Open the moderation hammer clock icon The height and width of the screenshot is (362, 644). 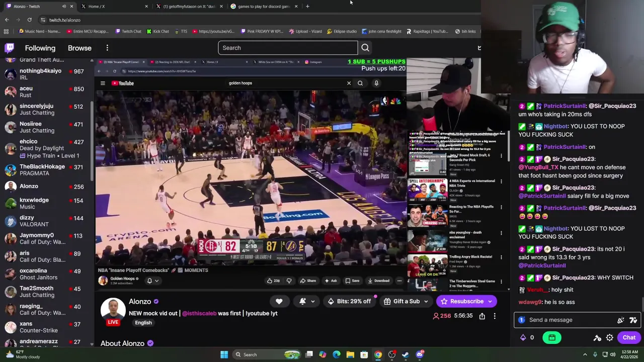(x=597, y=338)
